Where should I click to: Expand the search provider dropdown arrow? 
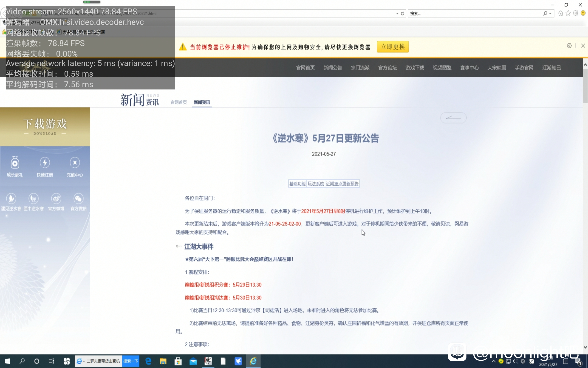click(x=550, y=14)
